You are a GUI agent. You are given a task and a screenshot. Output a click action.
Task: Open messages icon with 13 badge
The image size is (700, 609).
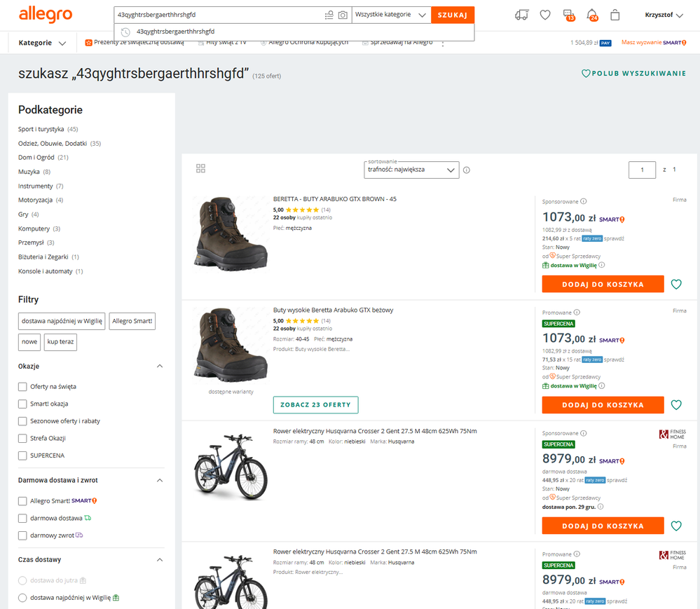click(568, 15)
